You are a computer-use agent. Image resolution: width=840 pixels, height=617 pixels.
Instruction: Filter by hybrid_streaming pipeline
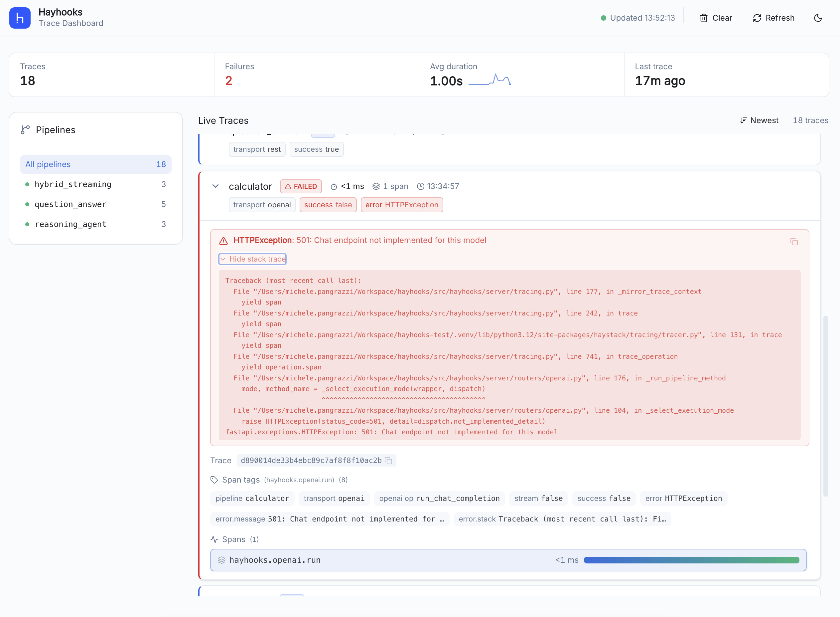tap(95, 184)
